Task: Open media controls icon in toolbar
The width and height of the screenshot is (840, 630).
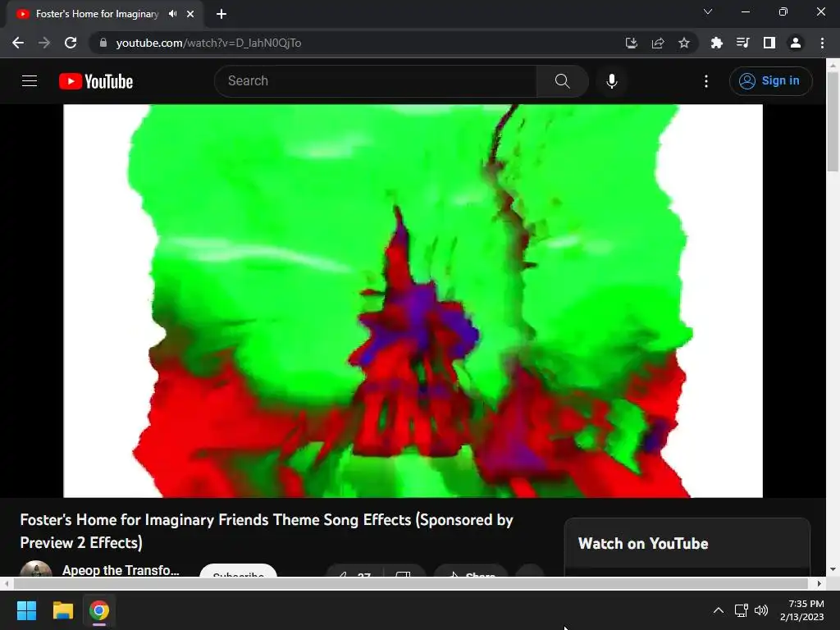Action: (x=742, y=43)
